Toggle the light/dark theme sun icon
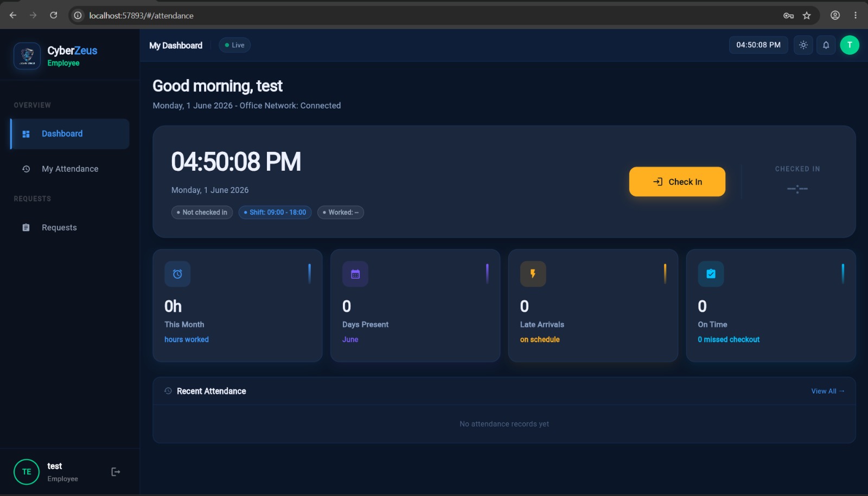The height and width of the screenshot is (496, 868). [x=803, y=45]
